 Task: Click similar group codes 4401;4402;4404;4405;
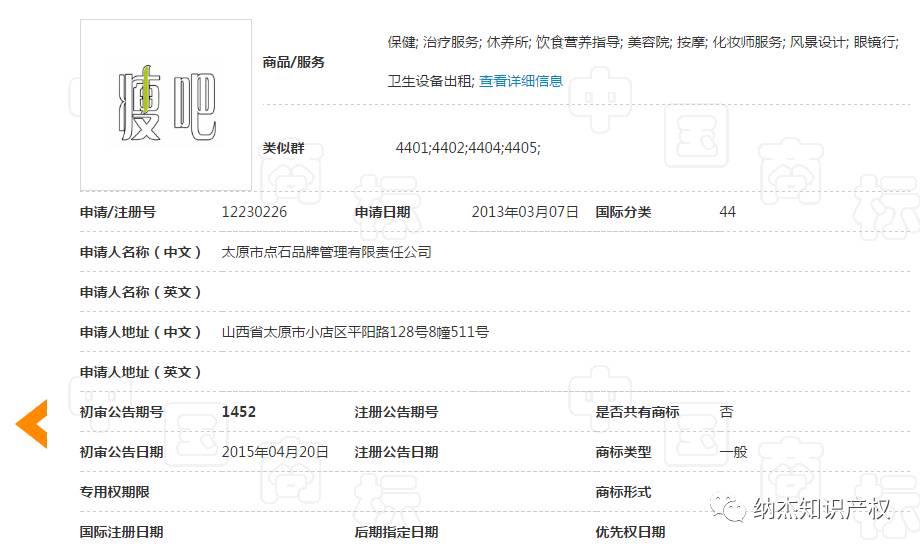pyautogui.click(x=468, y=148)
